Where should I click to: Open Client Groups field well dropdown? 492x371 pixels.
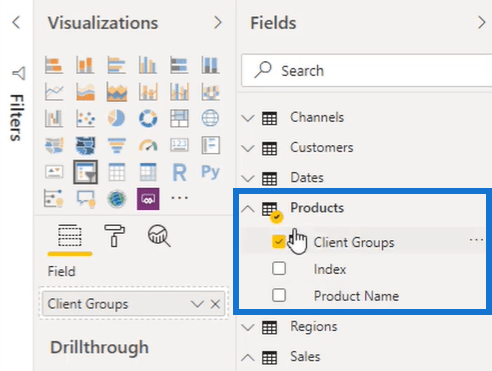coord(197,304)
